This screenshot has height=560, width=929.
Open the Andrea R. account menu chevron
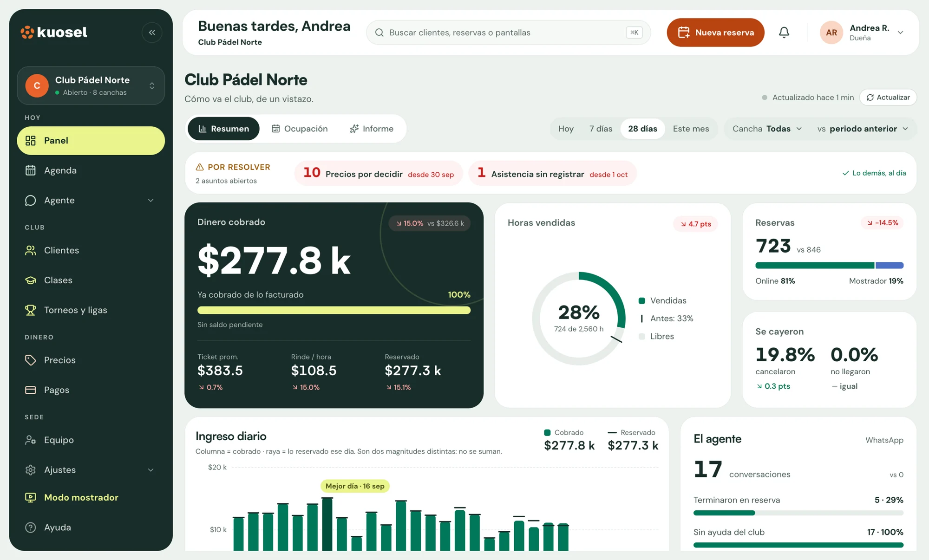(x=900, y=33)
